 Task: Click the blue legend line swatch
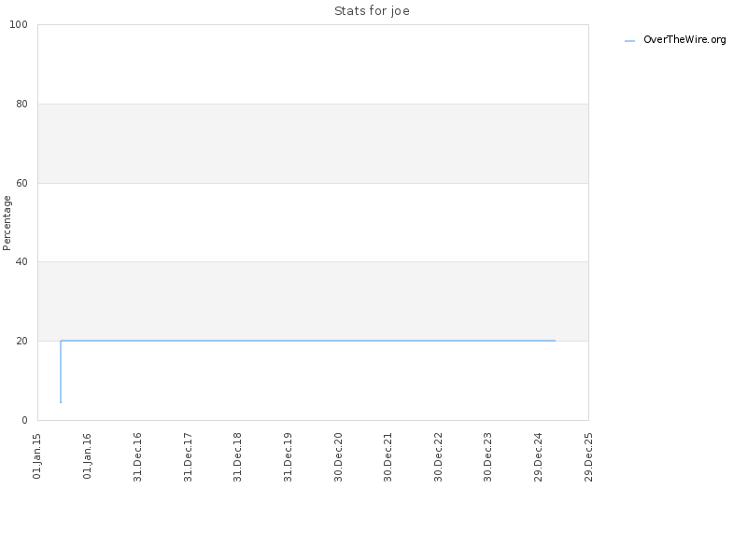(629, 41)
